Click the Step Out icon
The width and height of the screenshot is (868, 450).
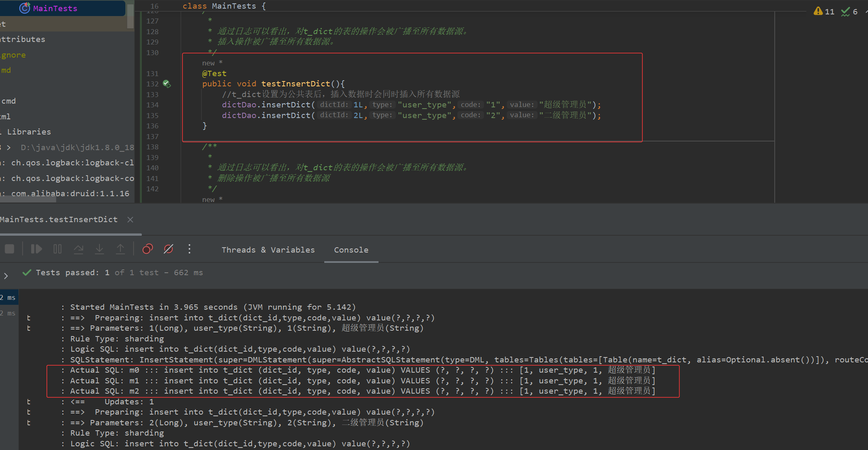(120, 249)
